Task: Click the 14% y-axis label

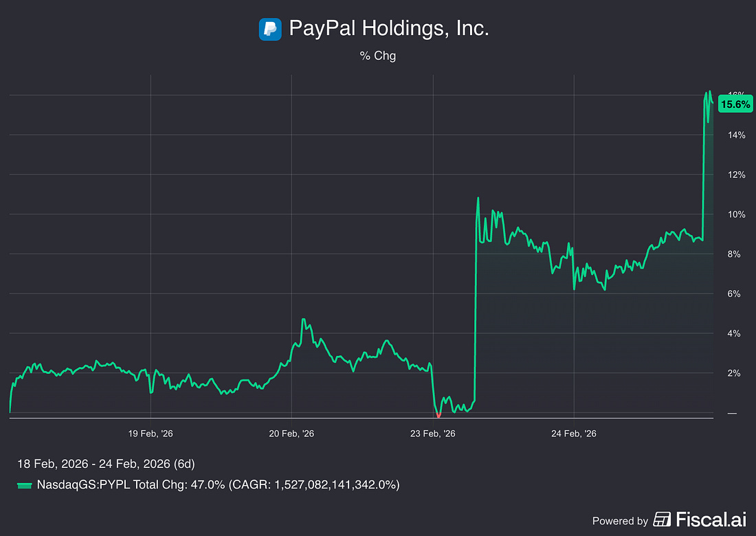Action: tap(737, 135)
